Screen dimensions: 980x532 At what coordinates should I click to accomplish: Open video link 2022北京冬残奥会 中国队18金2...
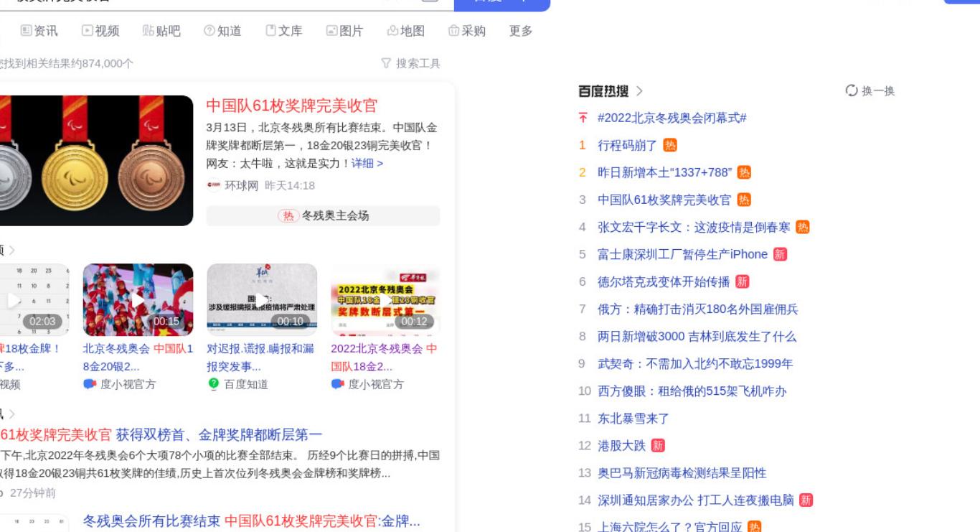pyautogui.click(x=384, y=358)
